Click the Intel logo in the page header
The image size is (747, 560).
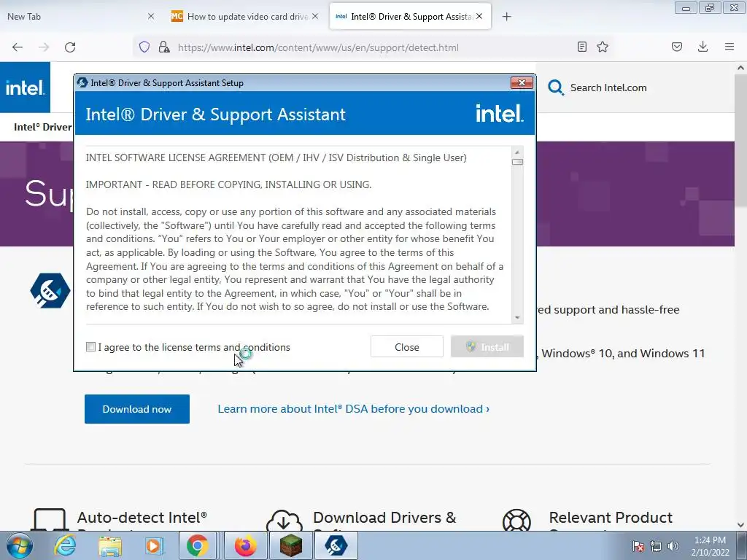tap(25, 87)
